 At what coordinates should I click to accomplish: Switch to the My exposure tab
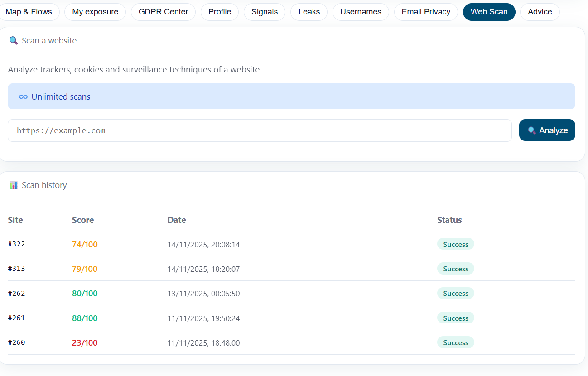pos(95,12)
